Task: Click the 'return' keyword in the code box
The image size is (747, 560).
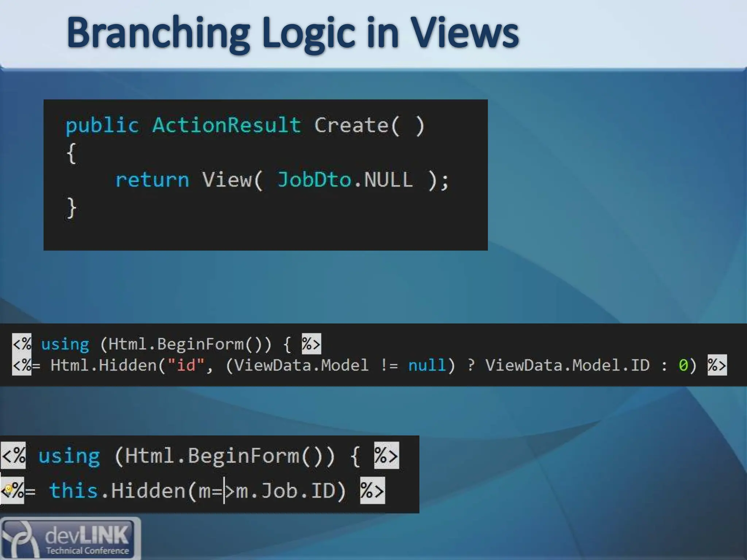Action: [152, 180]
